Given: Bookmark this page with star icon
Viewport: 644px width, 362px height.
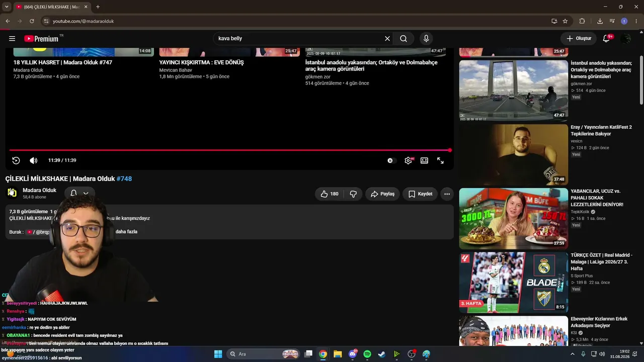Looking at the screenshot, I should (565, 21).
